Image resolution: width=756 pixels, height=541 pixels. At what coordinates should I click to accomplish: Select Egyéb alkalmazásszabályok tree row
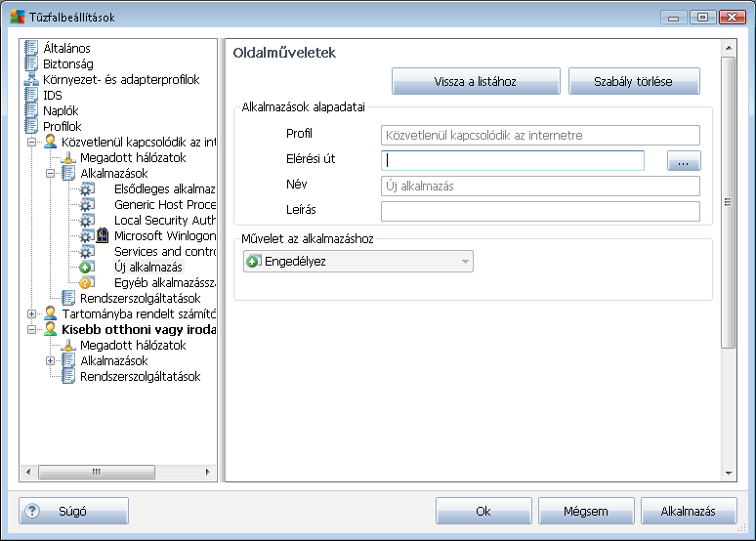coord(164,282)
